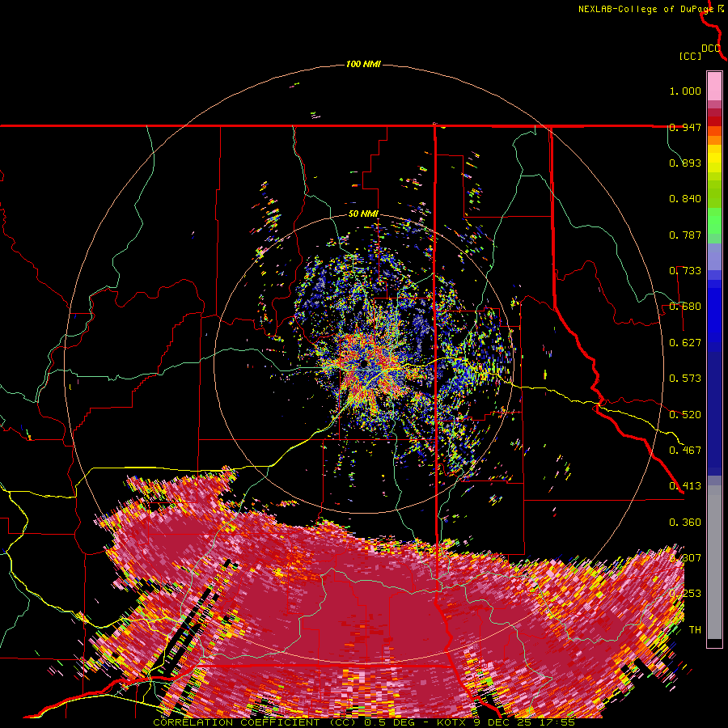Click the 0.840 legend value
Screen dimensions: 728x728
(685, 199)
